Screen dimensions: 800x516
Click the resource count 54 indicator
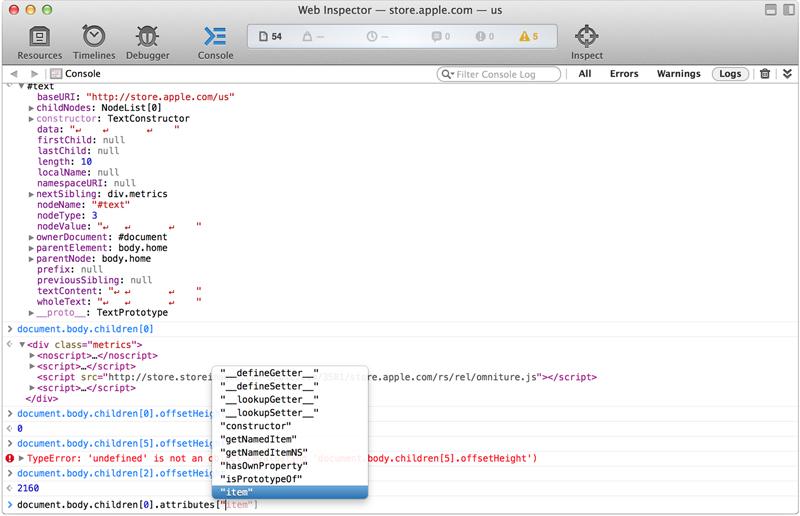point(270,36)
